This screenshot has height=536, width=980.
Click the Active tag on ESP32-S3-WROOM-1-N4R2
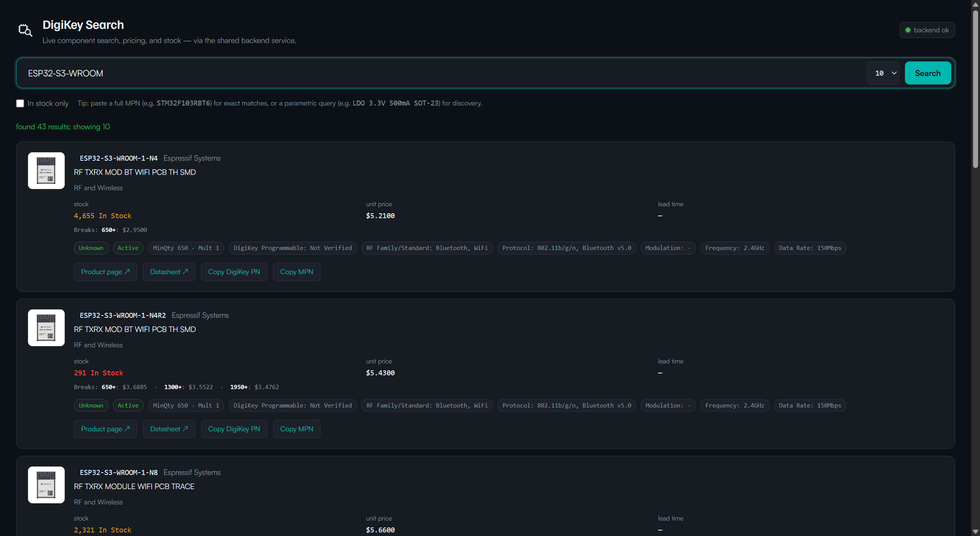coord(128,405)
